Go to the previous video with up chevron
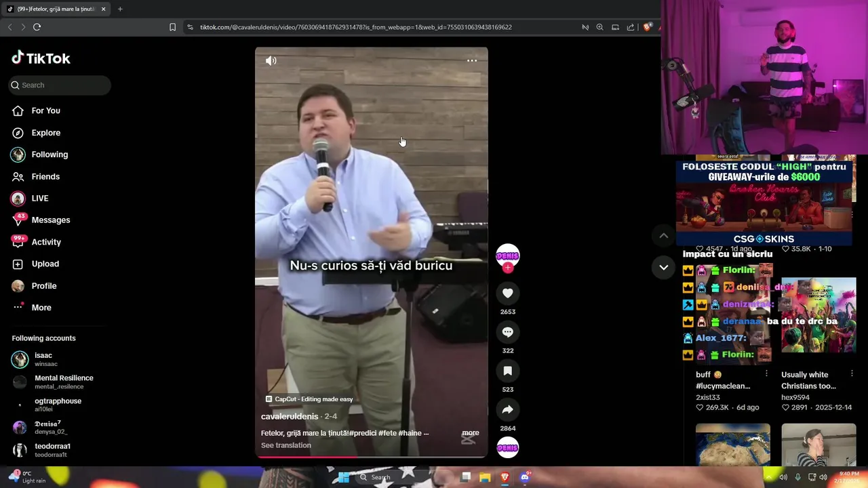Viewport: 868px width, 488px height. point(664,236)
